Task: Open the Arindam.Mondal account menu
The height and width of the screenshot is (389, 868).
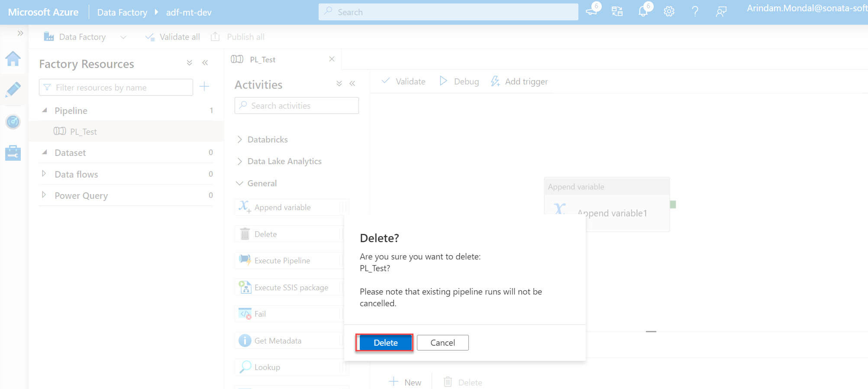Action: click(x=807, y=8)
